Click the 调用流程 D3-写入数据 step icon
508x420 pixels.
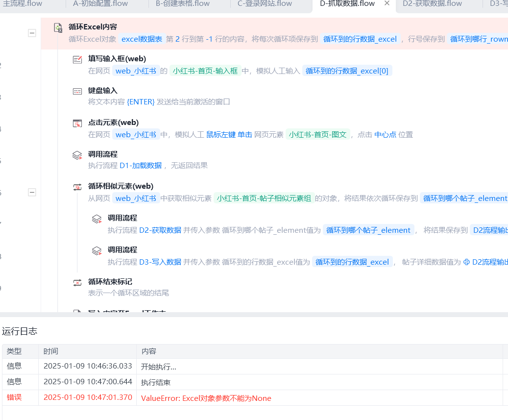coord(97,251)
